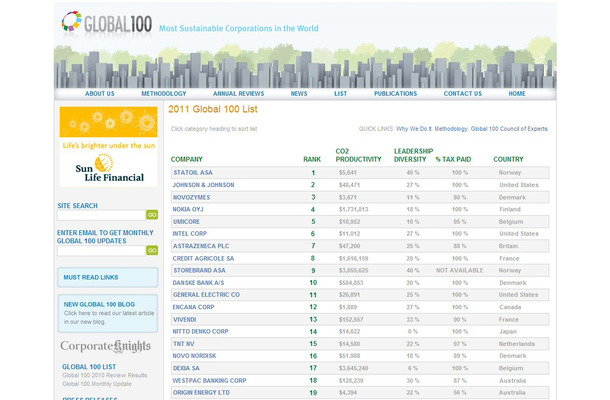This screenshot has width=610, height=400.
Task: Open the Credit Agricole SA company link
Action: pos(203,258)
